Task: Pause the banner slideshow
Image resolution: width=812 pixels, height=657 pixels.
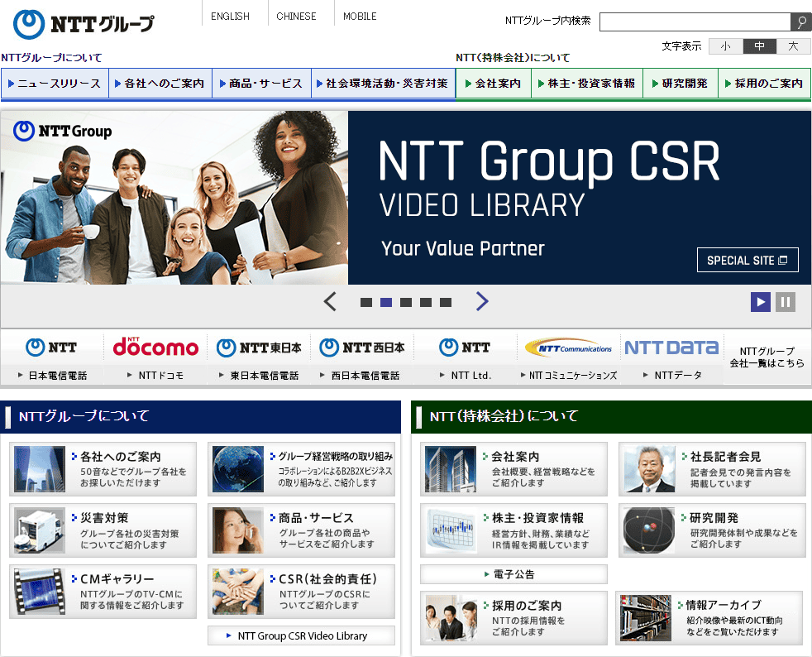Action: [x=786, y=302]
